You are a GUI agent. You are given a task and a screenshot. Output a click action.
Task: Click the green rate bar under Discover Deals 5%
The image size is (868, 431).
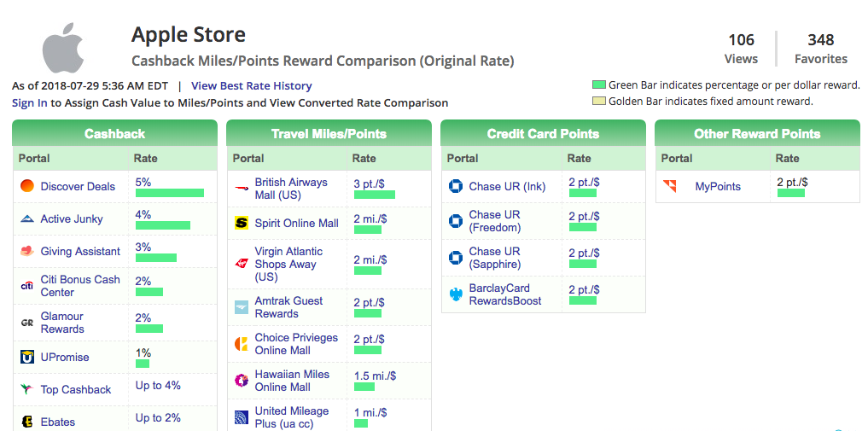pos(170,193)
